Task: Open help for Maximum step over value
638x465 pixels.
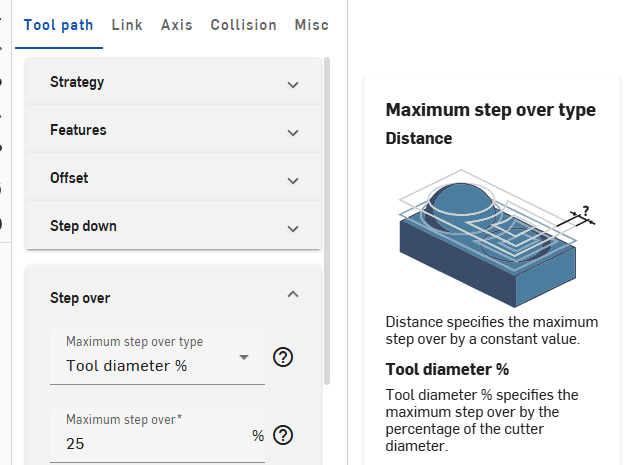Action: [x=283, y=435]
